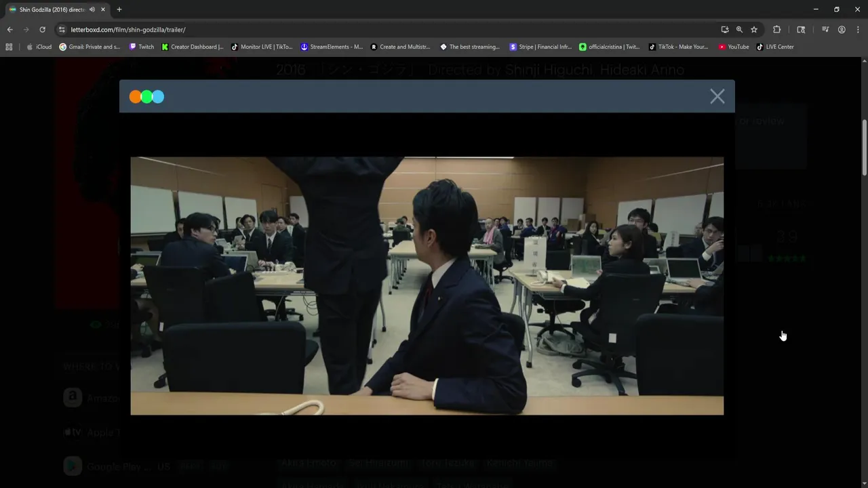Open the Extensions puzzle menu

click(x=777, y=30)
